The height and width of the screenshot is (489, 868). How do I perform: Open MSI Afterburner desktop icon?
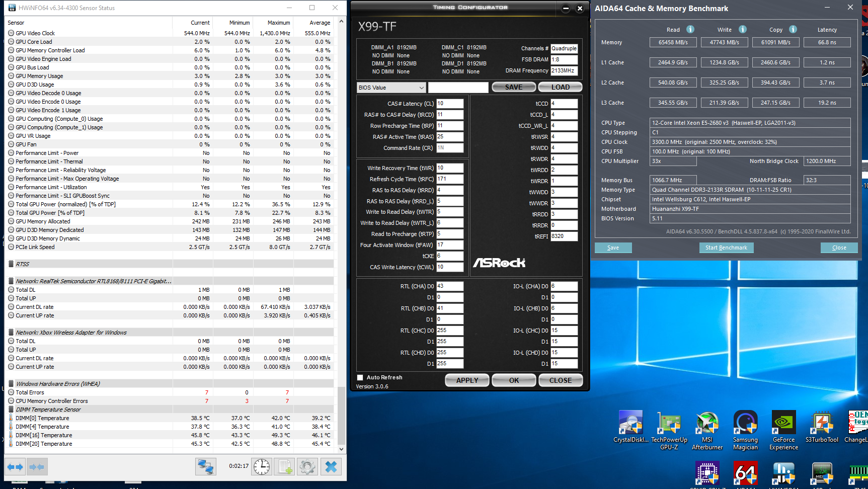click(x=707, y=430)
